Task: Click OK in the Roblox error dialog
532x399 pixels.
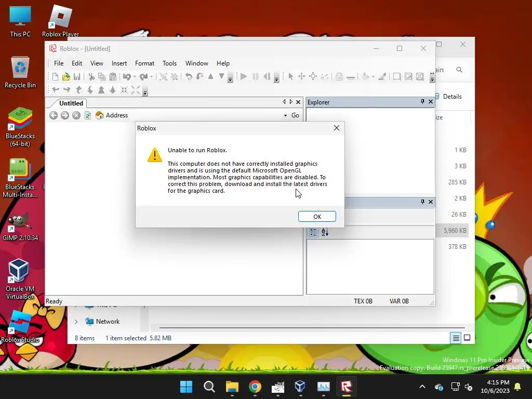Action: click(317, 217)
